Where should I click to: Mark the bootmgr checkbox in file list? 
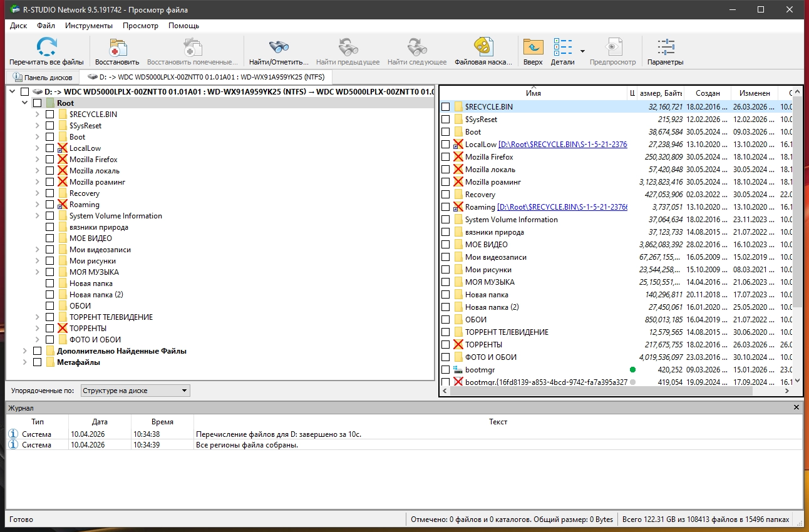(446, 370)
